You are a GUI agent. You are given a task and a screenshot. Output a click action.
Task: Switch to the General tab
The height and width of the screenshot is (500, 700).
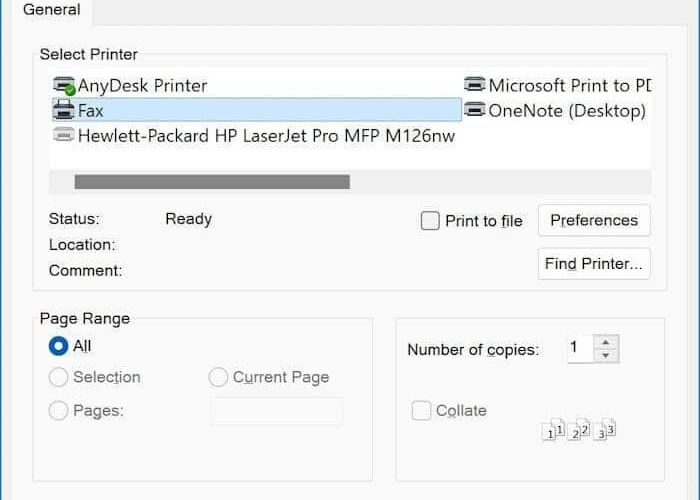52,9
